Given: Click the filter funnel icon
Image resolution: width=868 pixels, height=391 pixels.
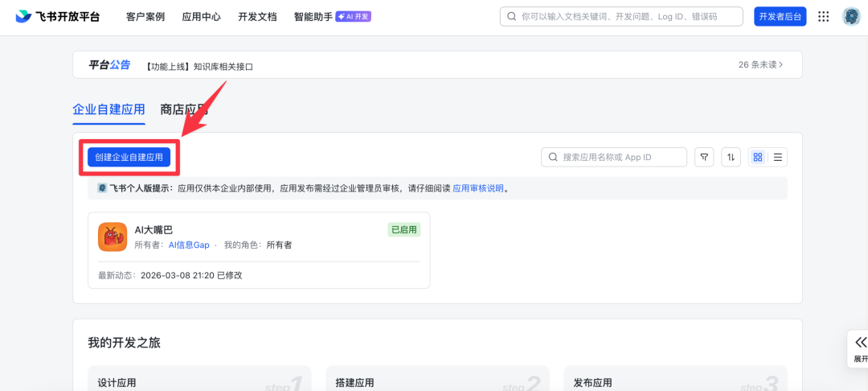Looking at the screenshot, I should [x=704, y=157].
